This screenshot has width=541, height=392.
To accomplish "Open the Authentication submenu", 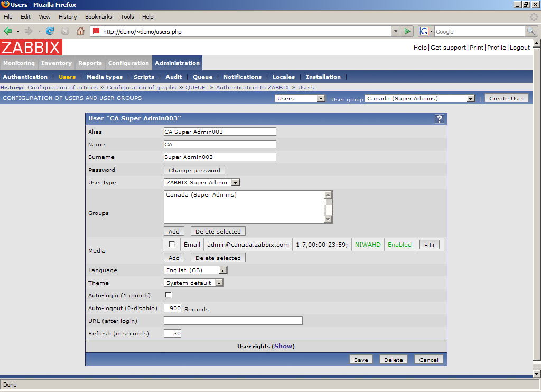I will (x=25, y=77).
